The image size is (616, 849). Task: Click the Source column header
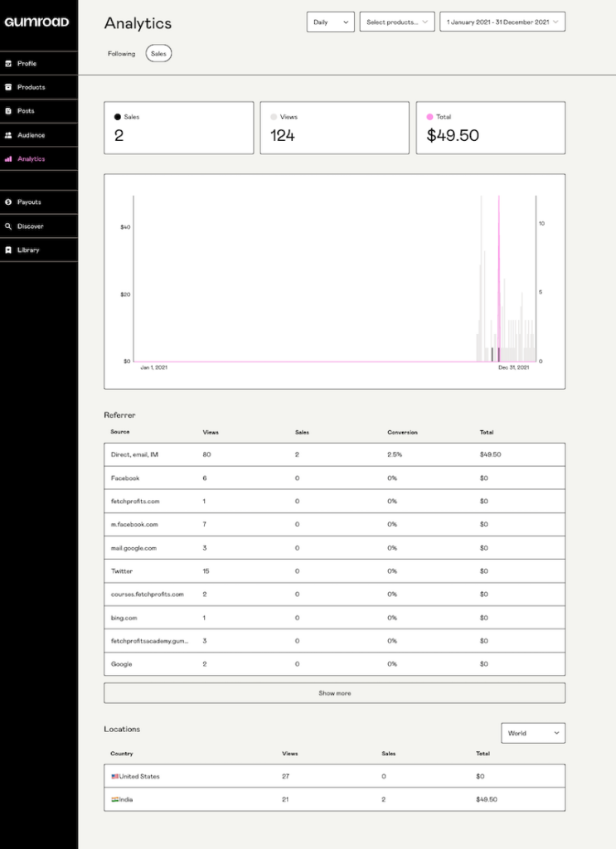[x=119, y=432]
